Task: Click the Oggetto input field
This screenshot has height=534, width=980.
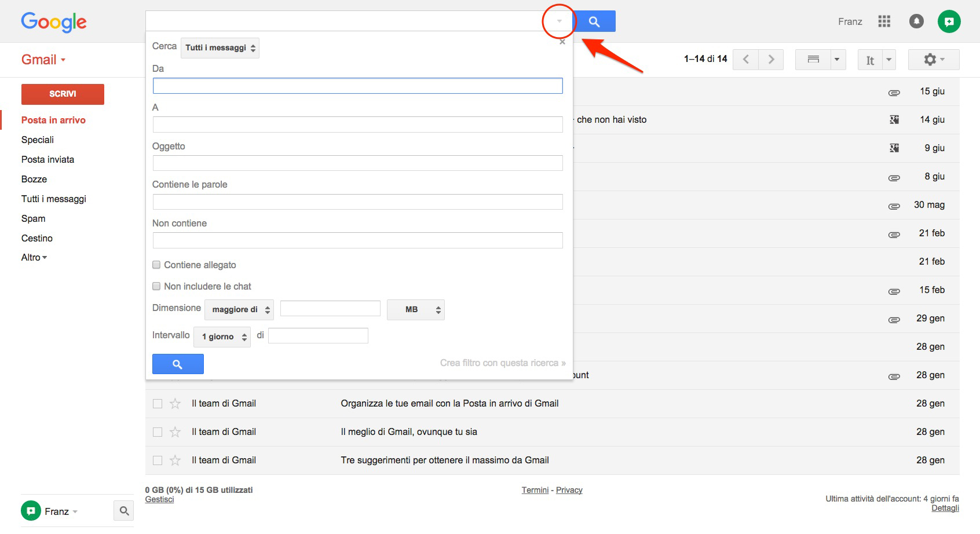Action: coord(357,163)
